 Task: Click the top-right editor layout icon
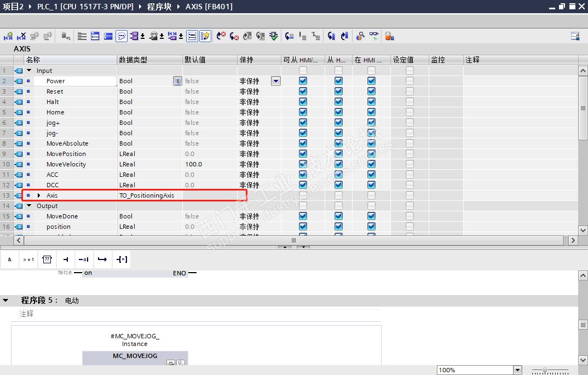[x=575, y=36]
